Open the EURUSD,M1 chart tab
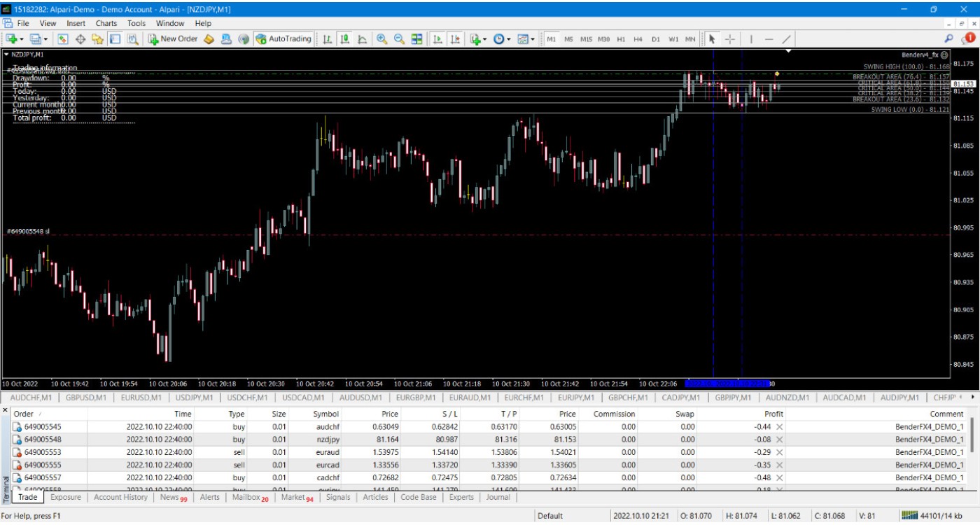The image size is (980, 525). [x=142, y=398]
